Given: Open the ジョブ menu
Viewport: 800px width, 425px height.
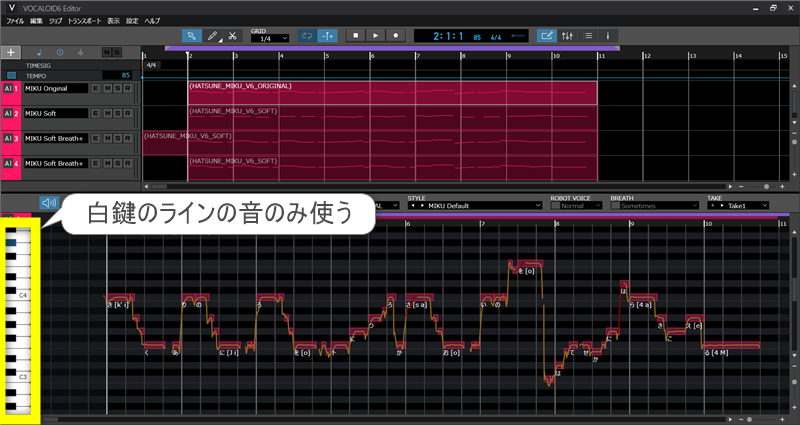Looking at the screenshot, I should (55, 21).
